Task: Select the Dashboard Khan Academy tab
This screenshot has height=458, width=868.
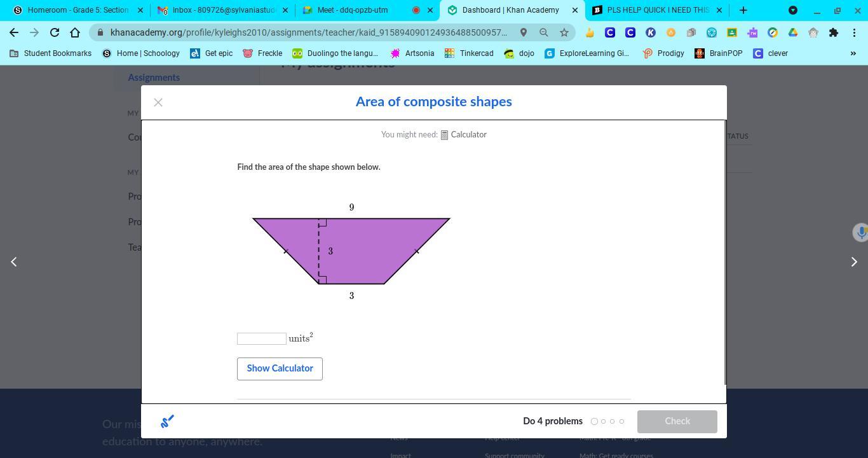Action: coord(512,10)
